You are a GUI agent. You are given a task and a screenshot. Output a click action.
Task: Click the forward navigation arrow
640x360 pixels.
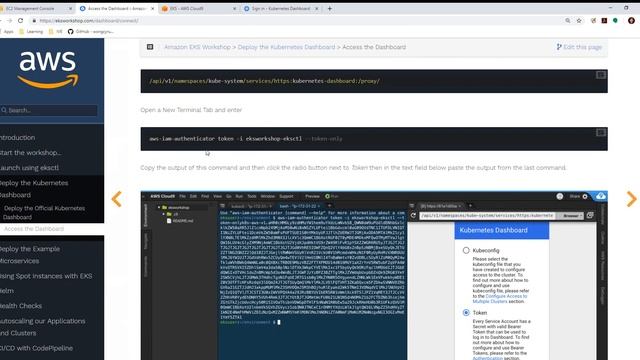tap(9, 20)
